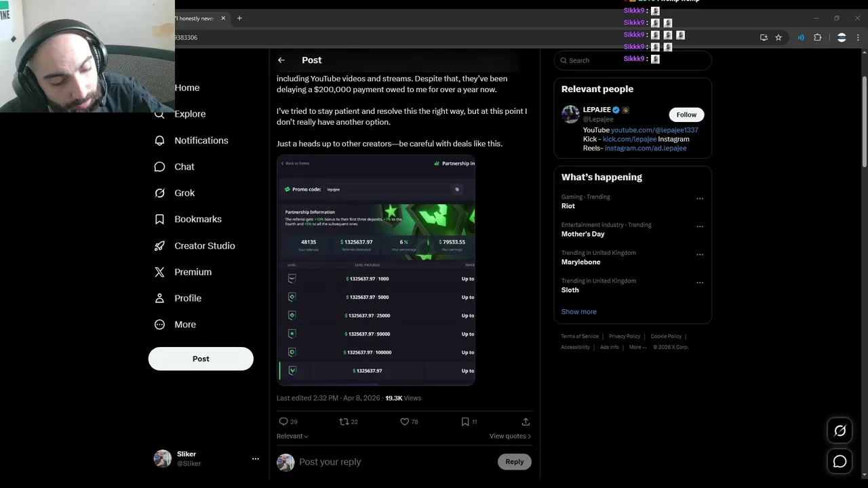Open instagram.com/ad.lepajee link

[646, 148]
